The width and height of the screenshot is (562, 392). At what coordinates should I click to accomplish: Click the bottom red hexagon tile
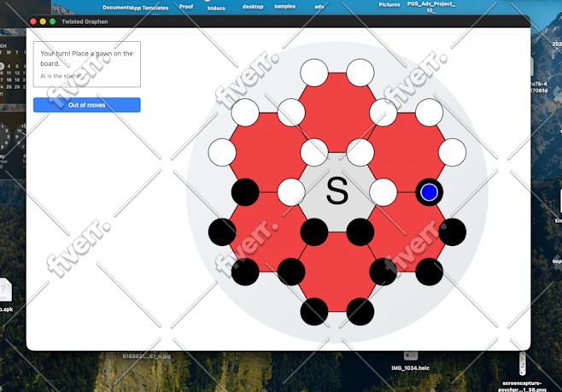tap(337, 272)
